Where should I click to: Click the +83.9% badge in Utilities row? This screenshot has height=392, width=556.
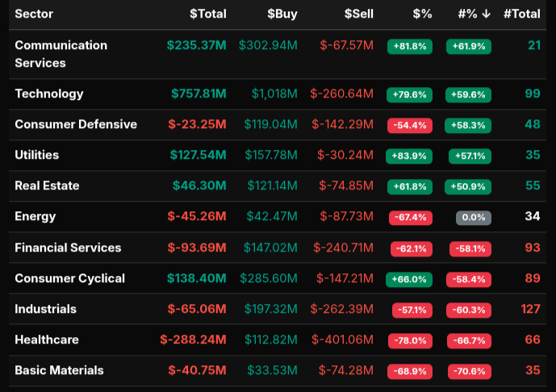(409, 156)
